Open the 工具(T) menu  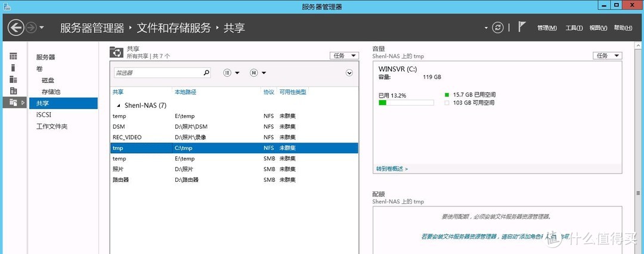[x=574, y=28]
